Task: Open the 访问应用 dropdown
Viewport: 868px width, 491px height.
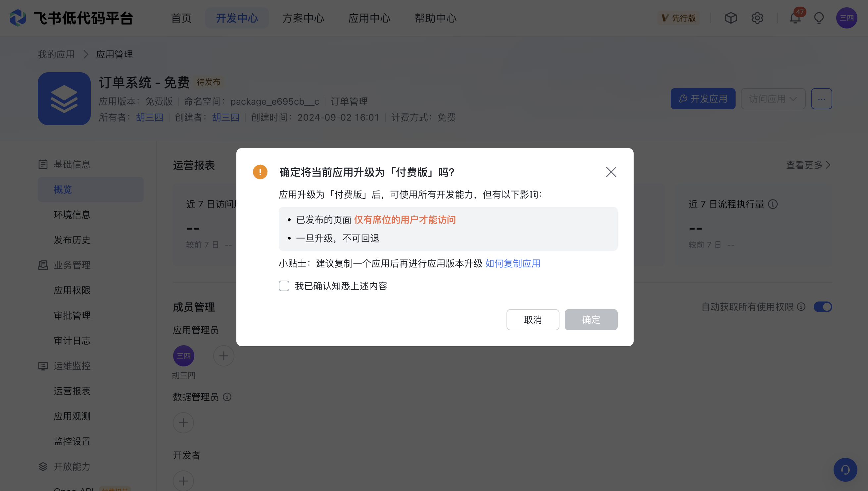Action: [773, 99]
